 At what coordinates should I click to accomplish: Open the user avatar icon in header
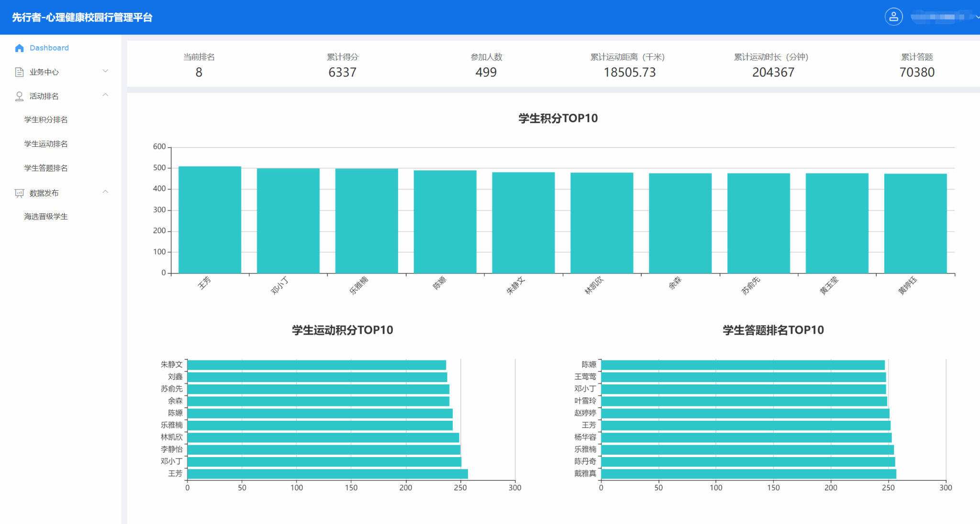(x=893, y=17)
